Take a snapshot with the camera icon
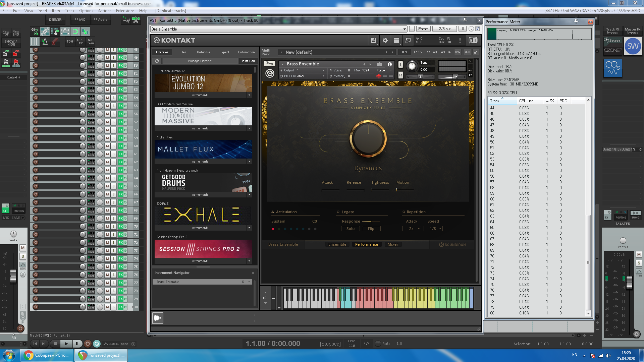The image size is (644, 362). click(379, 64)
